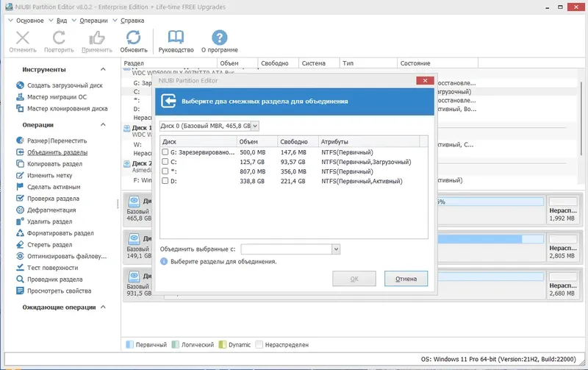Screen dimensions: 588x370
Task: Click the Просмотреть свойства icon
Action: pos(20,291)
